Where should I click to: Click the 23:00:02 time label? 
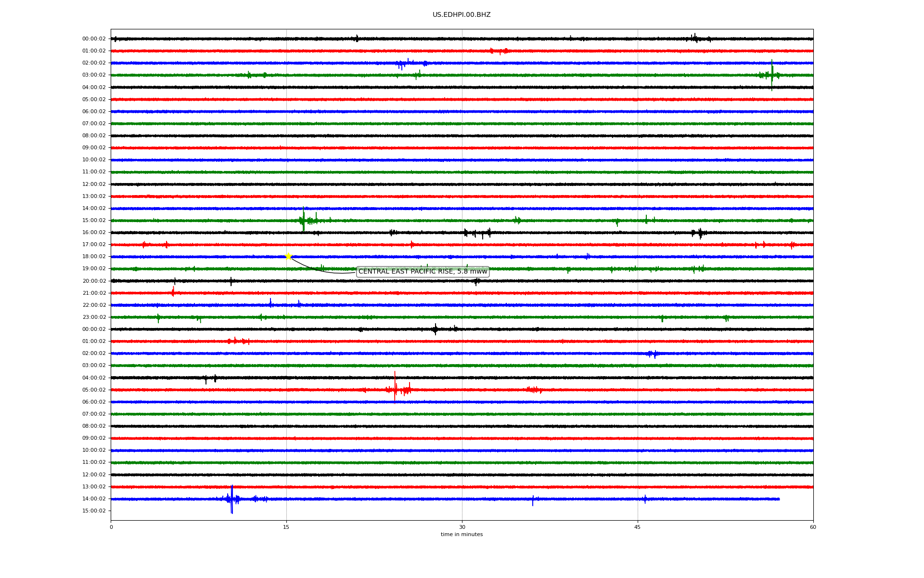[94, 317]
